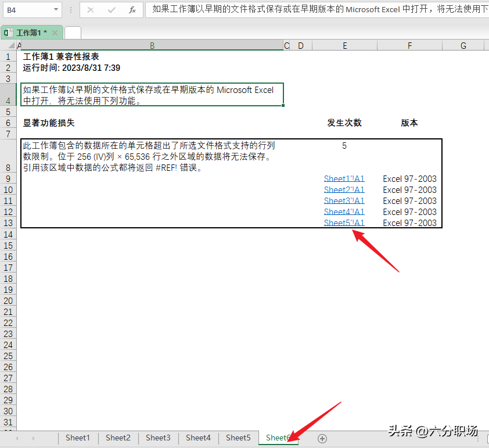Click the 发生次数 heading cell
The width and height of the screenshot is (489, 448).
[x=344, y=123]
